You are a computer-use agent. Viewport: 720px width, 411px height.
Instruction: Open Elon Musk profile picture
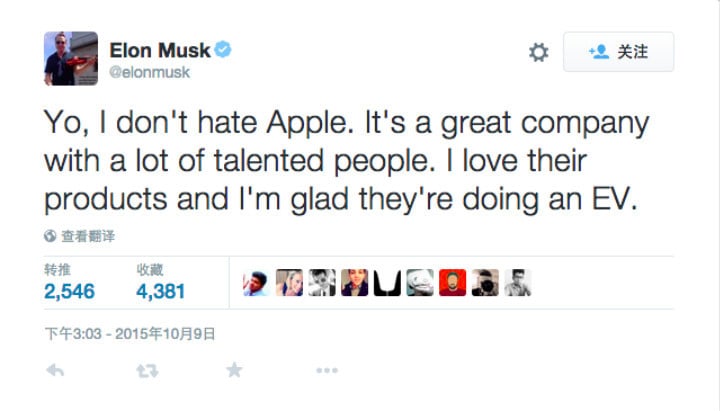click(x=70, y=57)
